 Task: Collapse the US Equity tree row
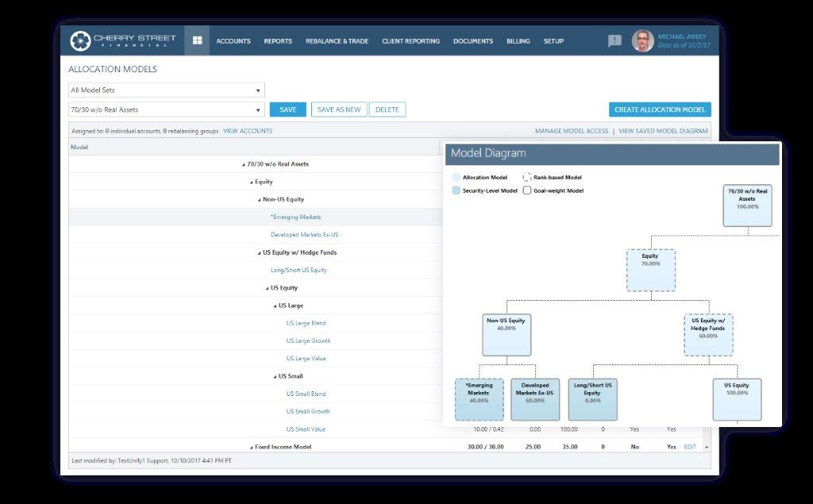tap(267, 289)
